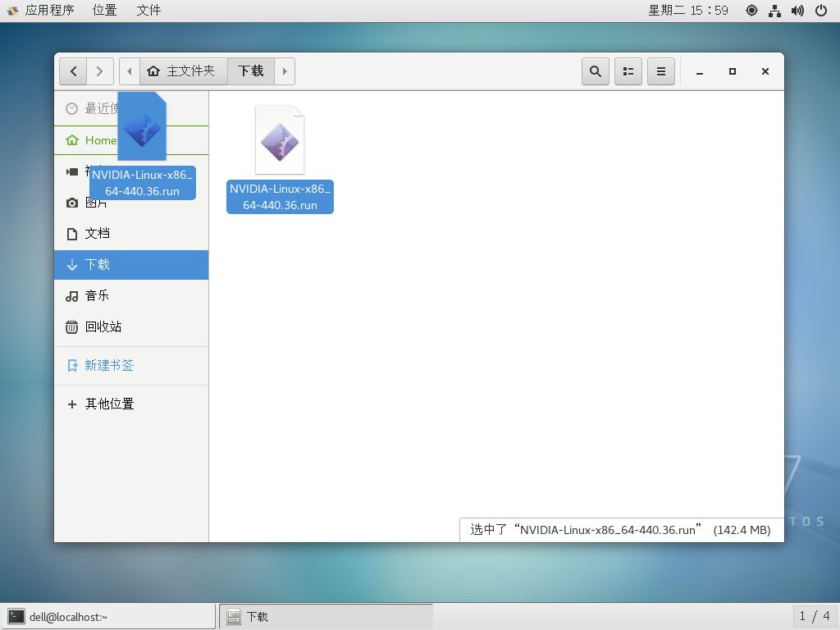This screenshot has width=840, height=630.
Task: Click the trash bin icon beside 回收站
Action: pyautogui.click(x=72, y=326)
